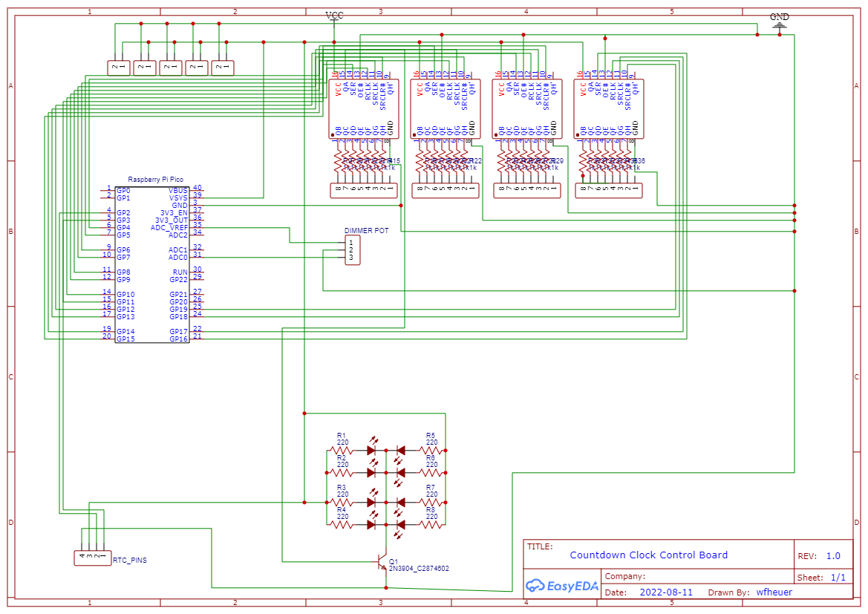This screenshot has height=614, width=868.
Task: Select the R8 220 resistor symbol
Action: 431,524
